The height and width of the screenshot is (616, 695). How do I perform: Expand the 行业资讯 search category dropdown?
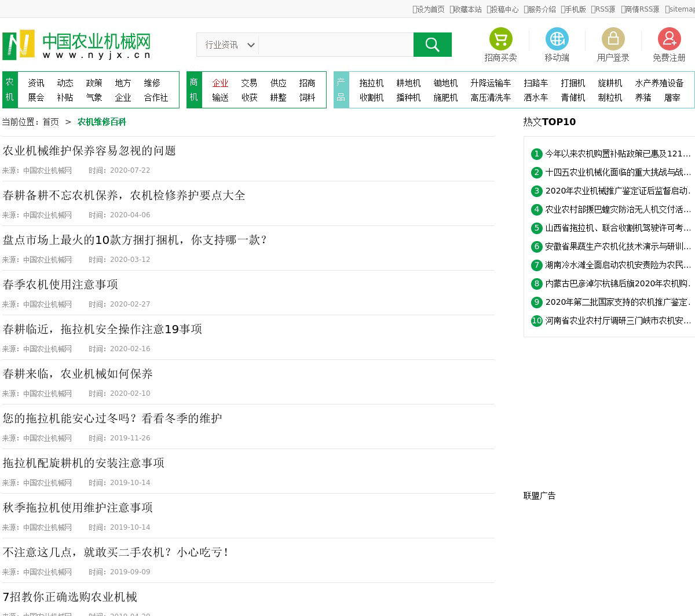click(x=228, y=45)
